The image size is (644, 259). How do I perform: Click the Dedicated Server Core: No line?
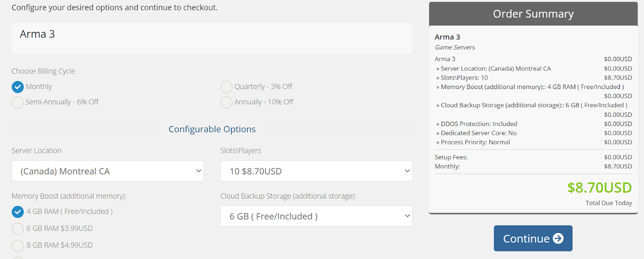(x=476, y=133)
